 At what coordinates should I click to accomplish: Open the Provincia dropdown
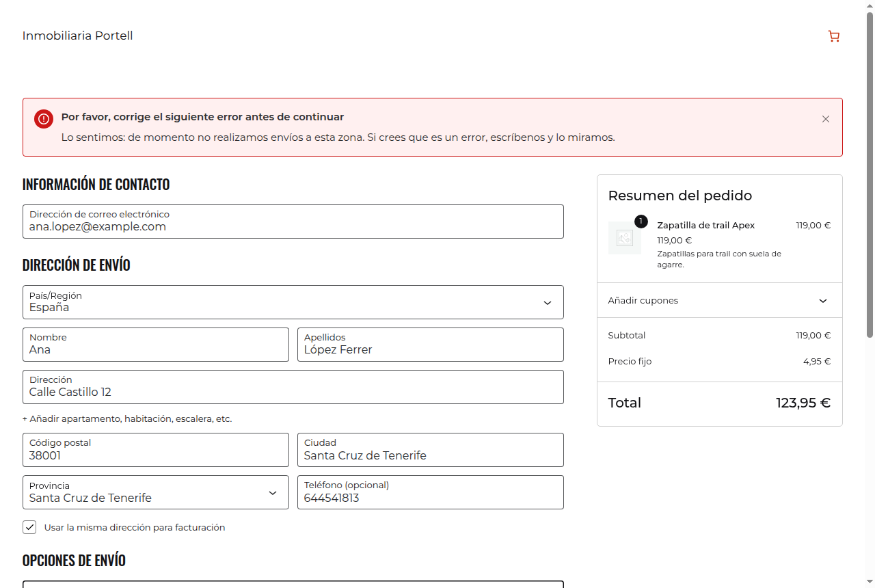tap(156, 492)
